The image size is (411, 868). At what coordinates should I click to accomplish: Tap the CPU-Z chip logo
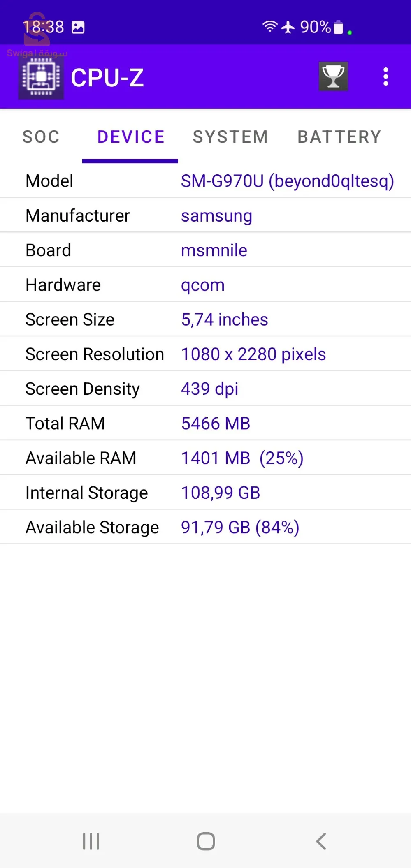point(41,77)
